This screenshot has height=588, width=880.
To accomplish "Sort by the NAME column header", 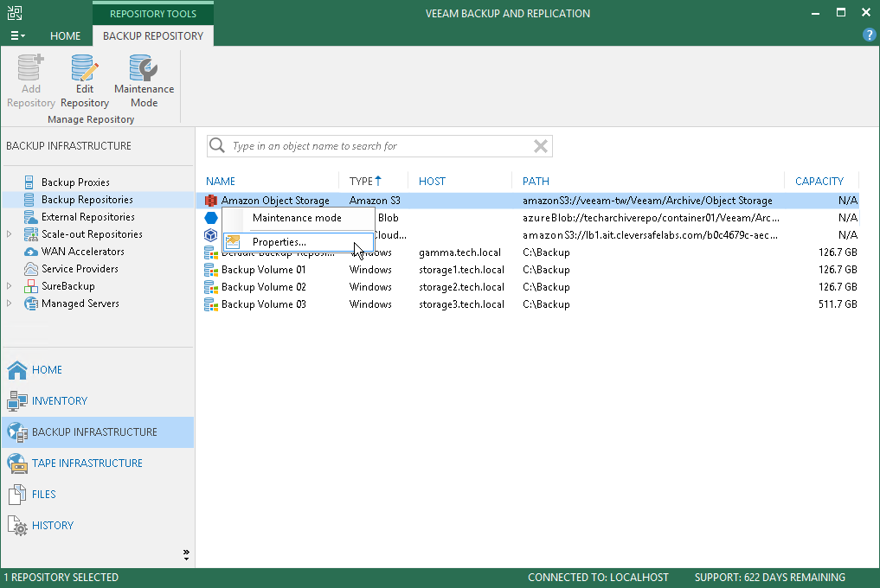I will click(221, 182).
